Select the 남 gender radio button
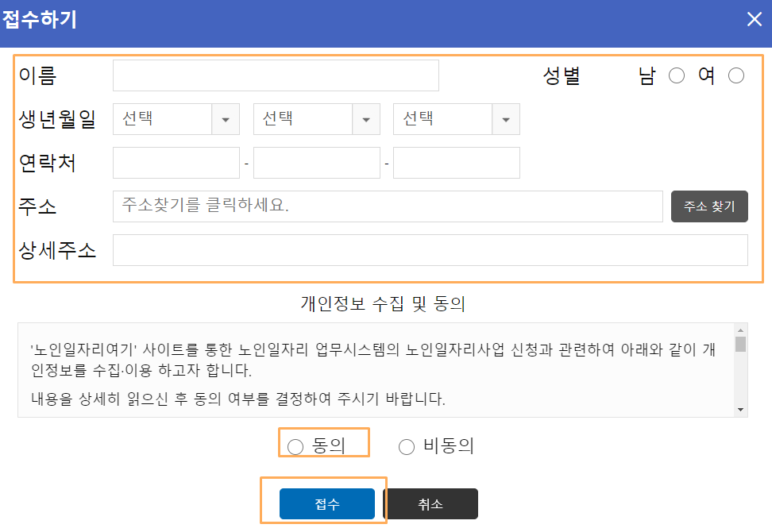The width and height of the screenshot is (772, 532). 677,75
